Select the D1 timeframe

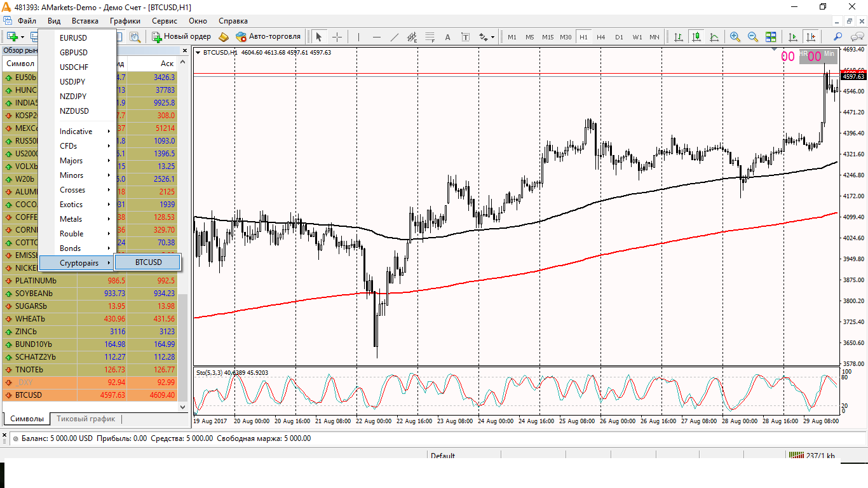coord(619,37)
